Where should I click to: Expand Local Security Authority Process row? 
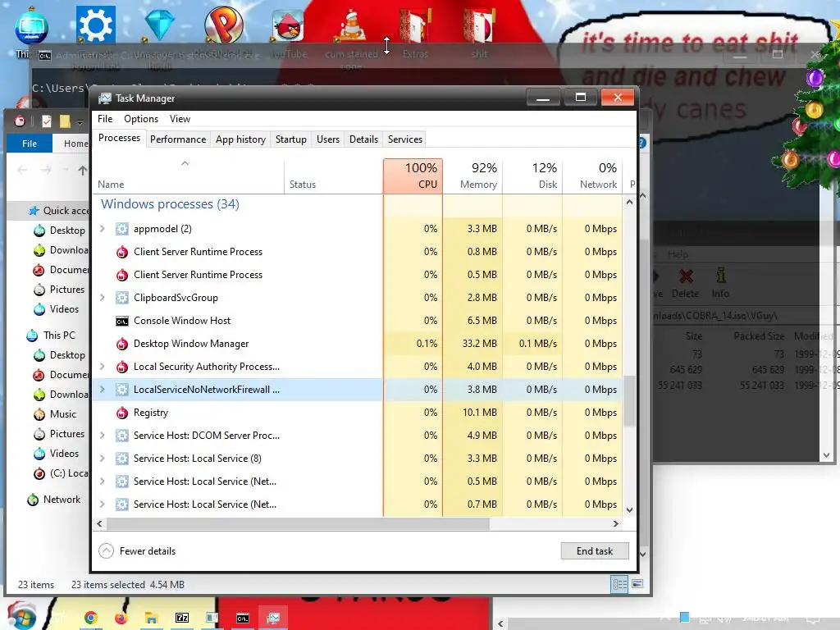tap(103, 367)
